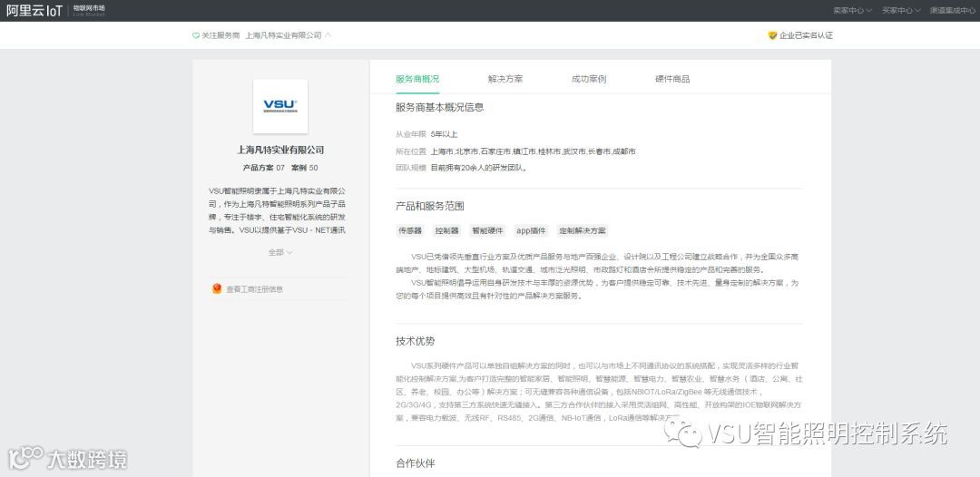Click the 合作伙伴 heading
Screen dimensions: 980x477
click(x=415, y=463)
